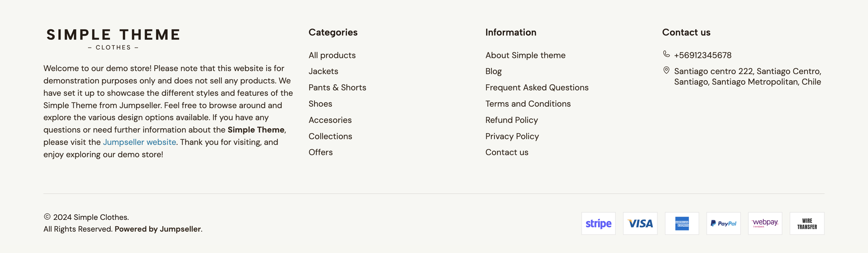Go to the Jackets category

323,71
